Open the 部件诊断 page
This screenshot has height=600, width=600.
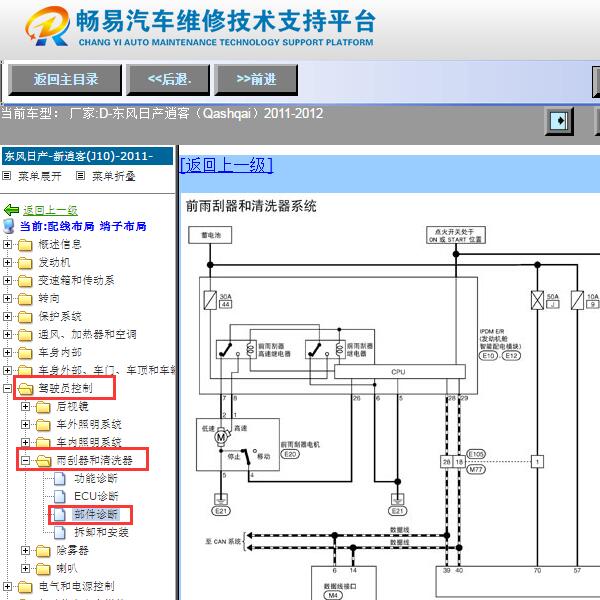96,514
